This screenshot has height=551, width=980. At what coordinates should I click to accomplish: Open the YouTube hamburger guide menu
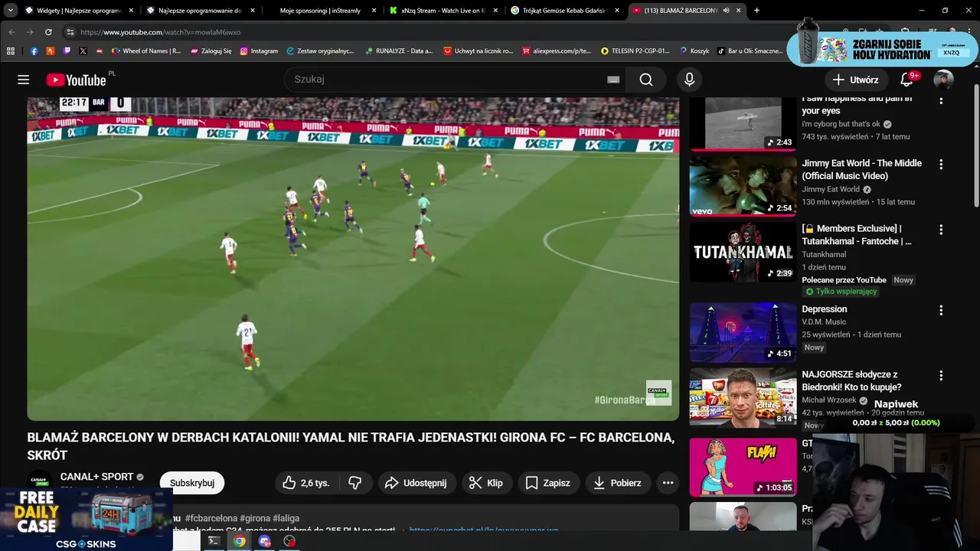tap(24, 80)
